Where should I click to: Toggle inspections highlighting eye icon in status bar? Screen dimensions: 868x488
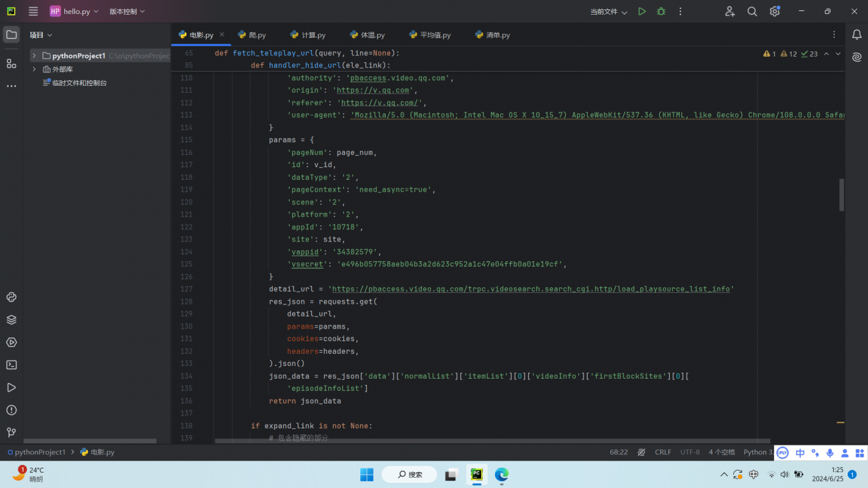tap(642, 452)
